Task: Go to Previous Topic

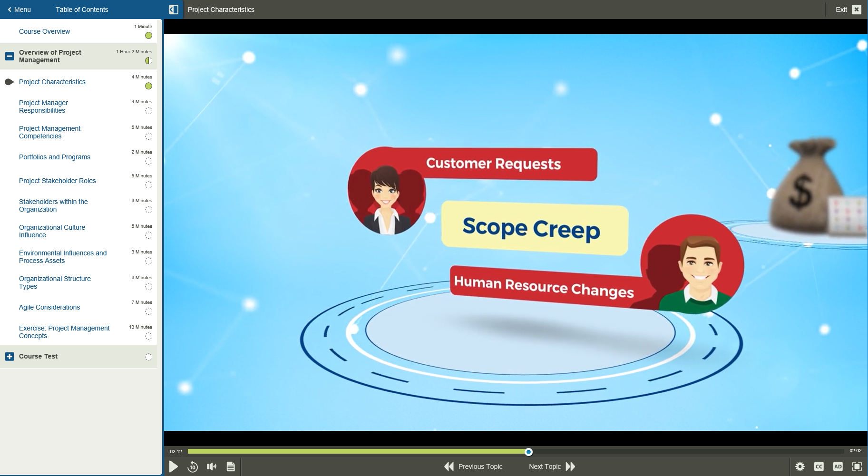Action: tap(474, 466)
